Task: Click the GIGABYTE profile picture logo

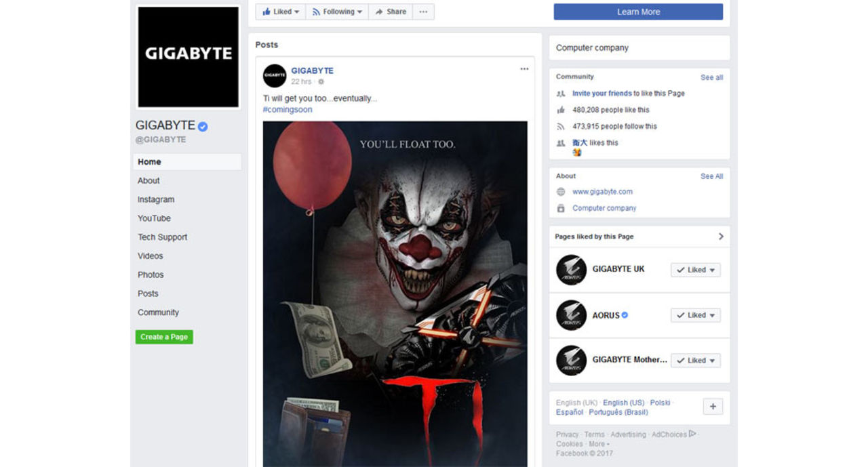Action: pos(189,57)
